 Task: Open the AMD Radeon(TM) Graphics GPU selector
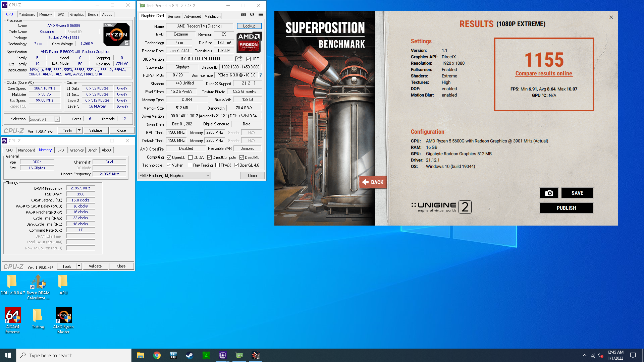tap(174, 176)
